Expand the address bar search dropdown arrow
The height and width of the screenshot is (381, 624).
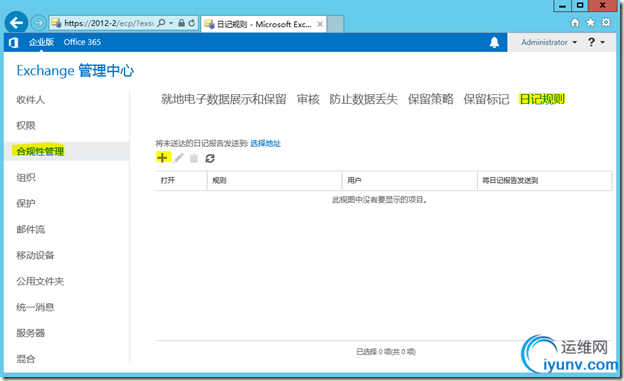point(171,23)
